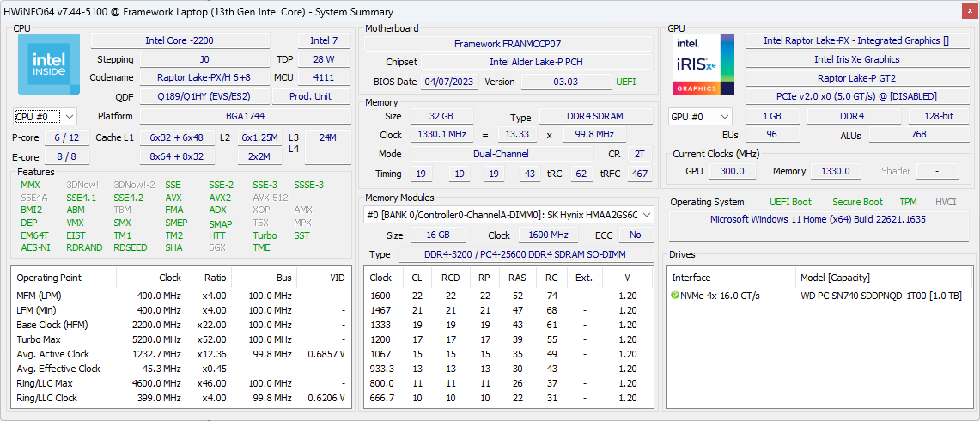Click the Microsoft Windows 11 Home OS field
This screenshot has width=980, height=421.
click(818, 219)
